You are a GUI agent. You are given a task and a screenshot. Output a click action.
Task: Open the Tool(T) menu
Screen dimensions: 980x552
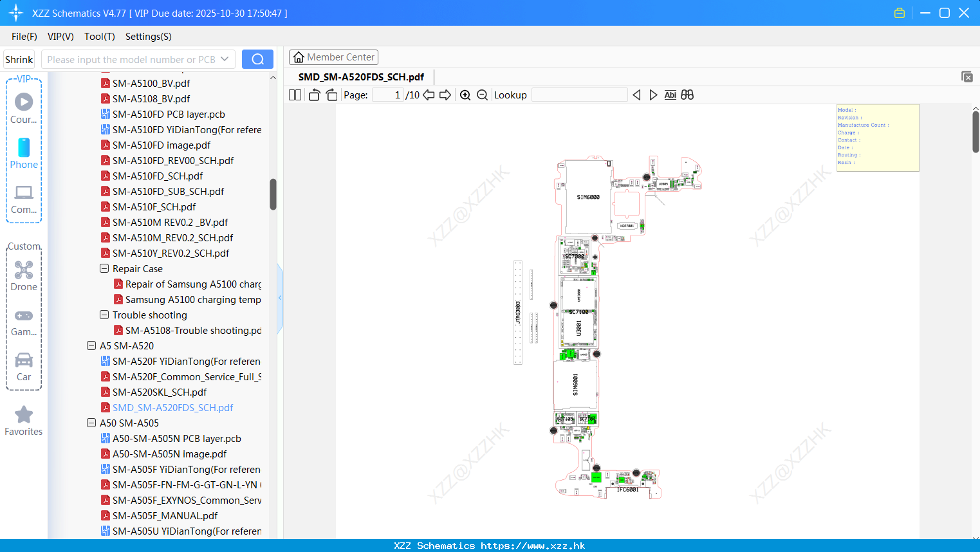pyautogui.click(x=100, y=37)
